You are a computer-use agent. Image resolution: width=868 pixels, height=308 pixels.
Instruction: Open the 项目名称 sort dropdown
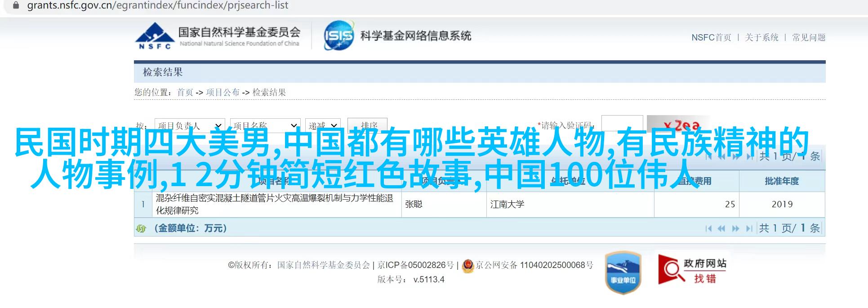(265, 125)
